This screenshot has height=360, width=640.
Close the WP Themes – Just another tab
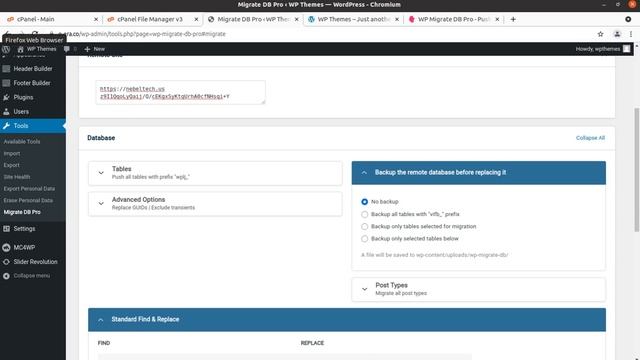tap(397, 19)
